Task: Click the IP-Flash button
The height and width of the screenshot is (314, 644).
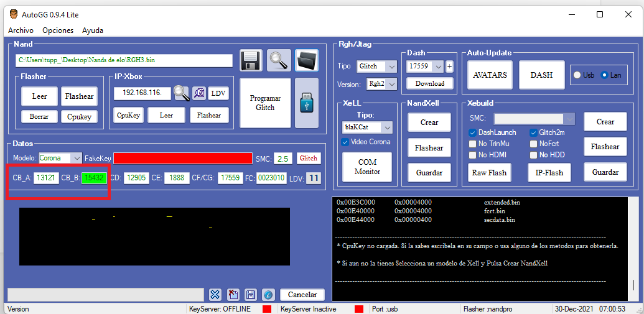Action: click(551, 173)
